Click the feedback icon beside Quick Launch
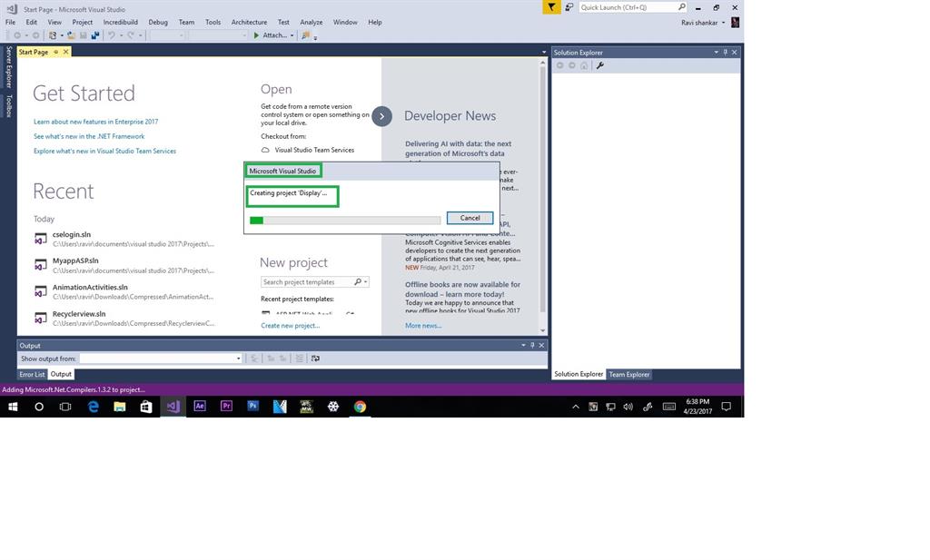 pyautogui.click(x=569, y=7)
